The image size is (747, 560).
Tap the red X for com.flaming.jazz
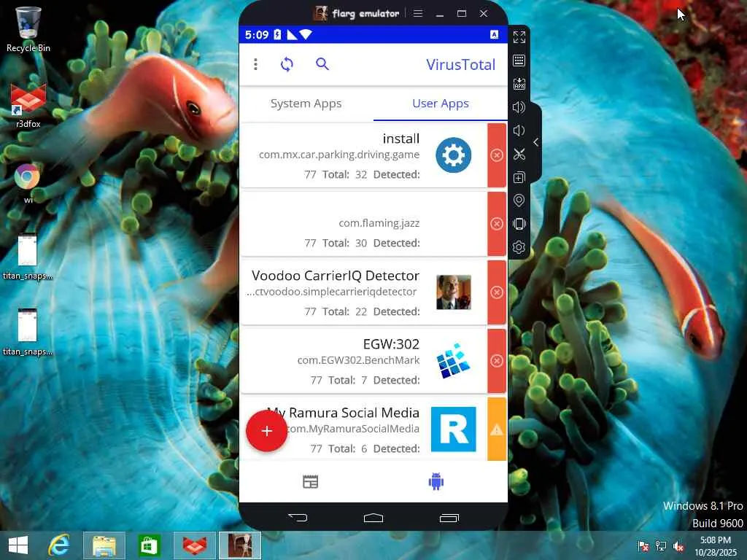pyautogui.click(x=497, y=224)
